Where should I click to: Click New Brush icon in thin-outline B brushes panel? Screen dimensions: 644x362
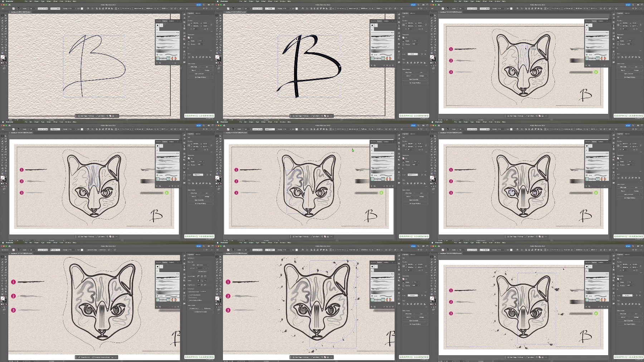pos(175,63)
